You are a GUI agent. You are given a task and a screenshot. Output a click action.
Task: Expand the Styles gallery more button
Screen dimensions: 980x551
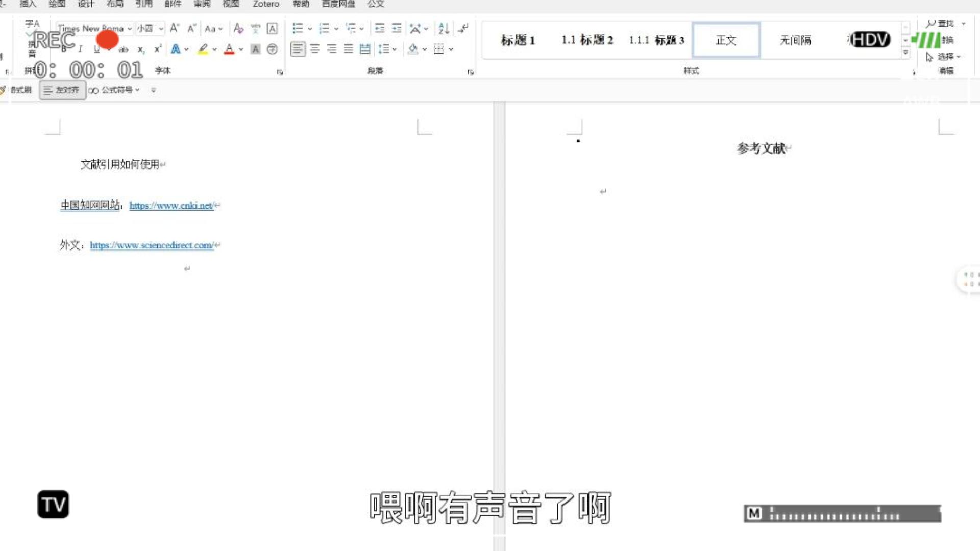[905, 52]
